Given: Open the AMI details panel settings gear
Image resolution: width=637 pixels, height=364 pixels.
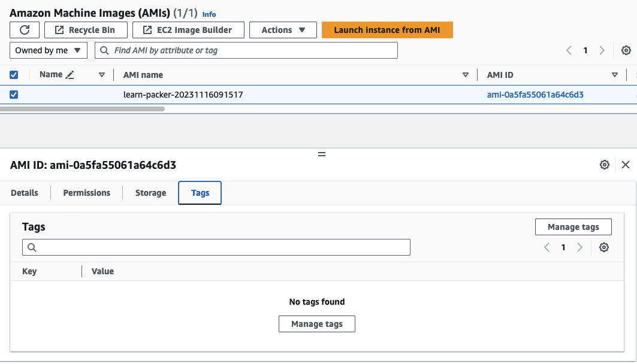Looking at the screenshot, I should pyautogui.click(x=605, y=165).
